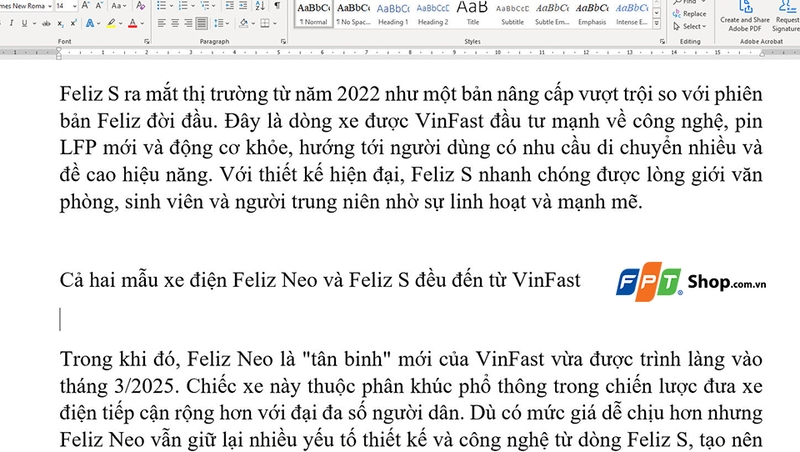
Task: Open line and paragraph spacing options
Action: (x=220, y=23)
